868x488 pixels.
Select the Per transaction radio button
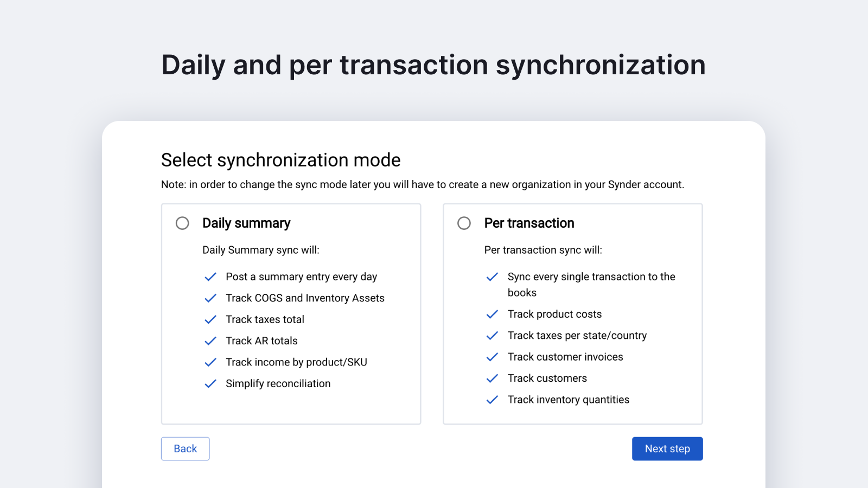point(464,223)
